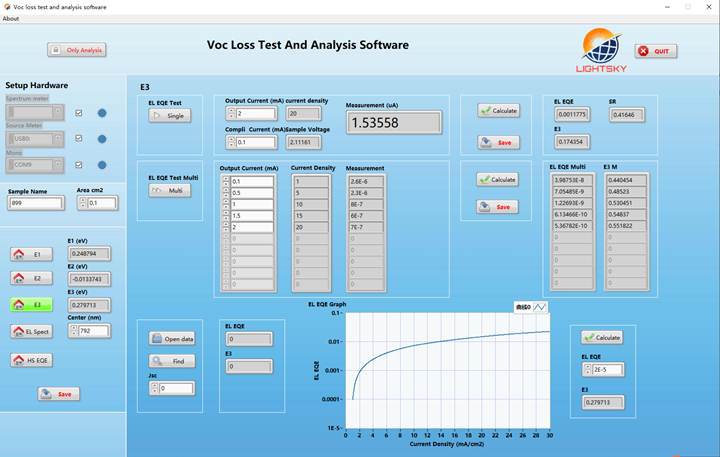Open the About menu

pyautogui.click(x=11, y=18)
